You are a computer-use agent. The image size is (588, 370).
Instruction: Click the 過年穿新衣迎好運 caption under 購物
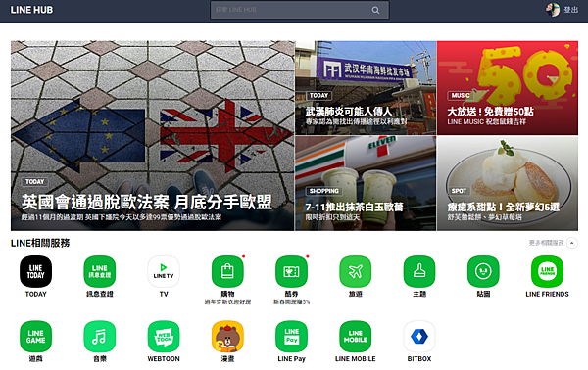pyautogui.click(x=227, y=302)
